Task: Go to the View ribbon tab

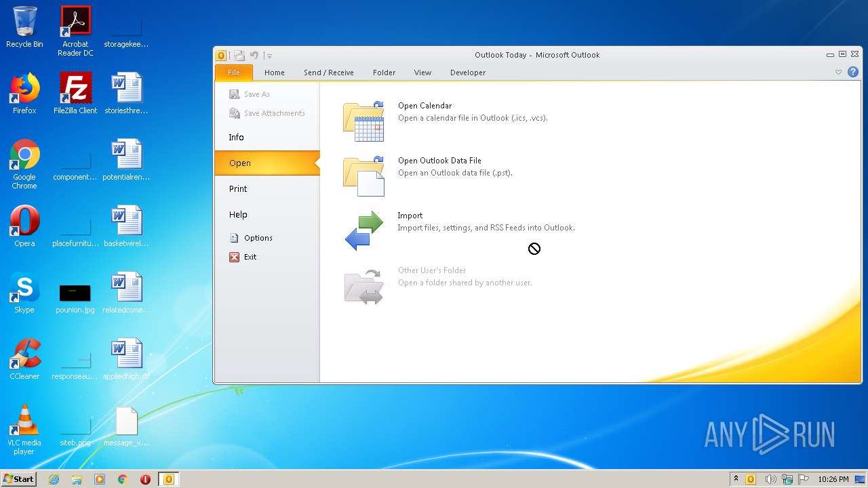Action: tap(422, 73)
